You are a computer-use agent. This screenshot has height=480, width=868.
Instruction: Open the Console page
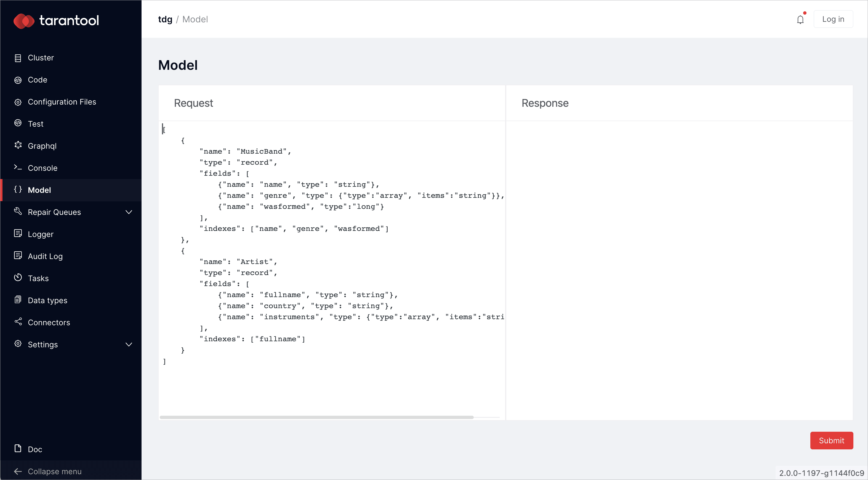point(71,168)
